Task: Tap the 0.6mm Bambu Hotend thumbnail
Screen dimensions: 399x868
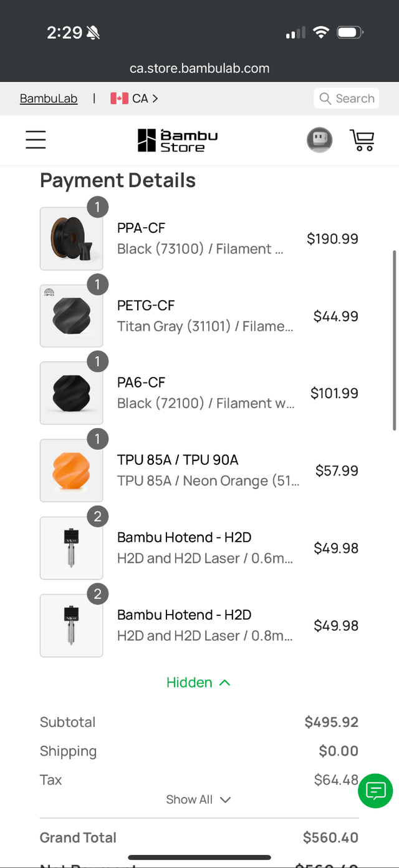Action: 71,548
